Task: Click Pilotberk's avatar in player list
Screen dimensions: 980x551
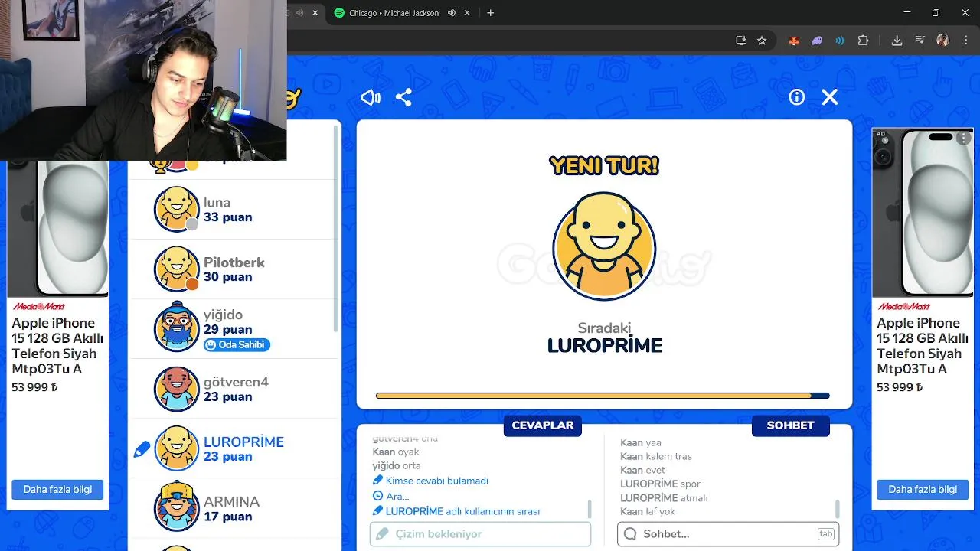Action: [x=177, y=269]
